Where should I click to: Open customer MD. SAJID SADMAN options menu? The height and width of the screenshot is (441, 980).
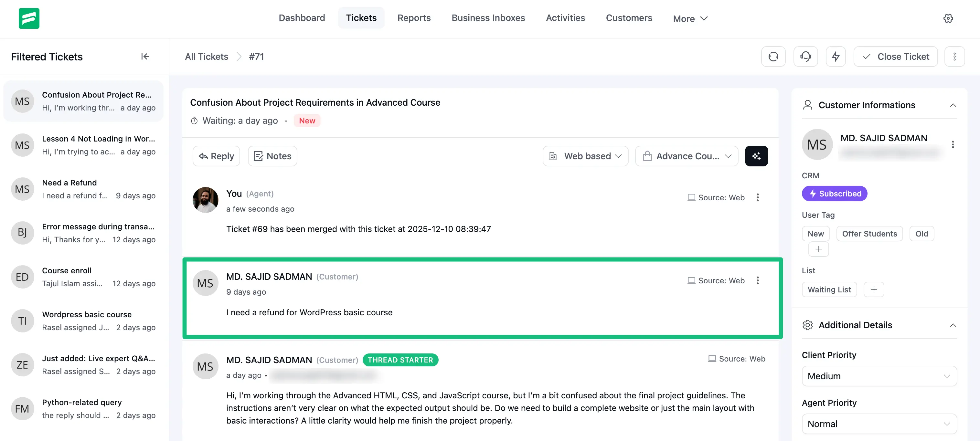pos(953,144)
